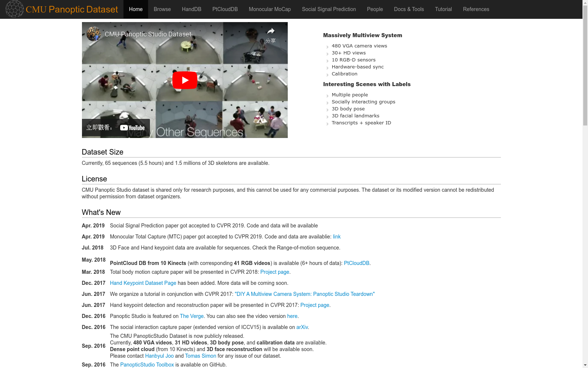The width and height of the screenshot is (588, 368).
Task: Open the References nav item
Action: [x=476, y=9]
